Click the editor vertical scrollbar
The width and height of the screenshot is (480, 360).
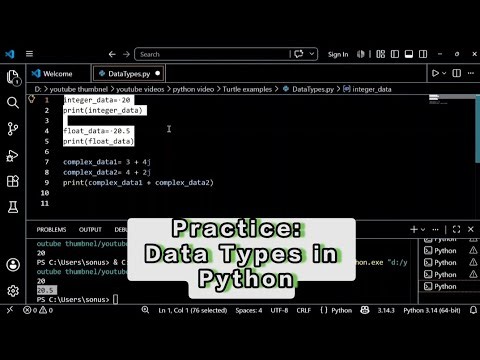pyautogui.click(x=477, y=130)
